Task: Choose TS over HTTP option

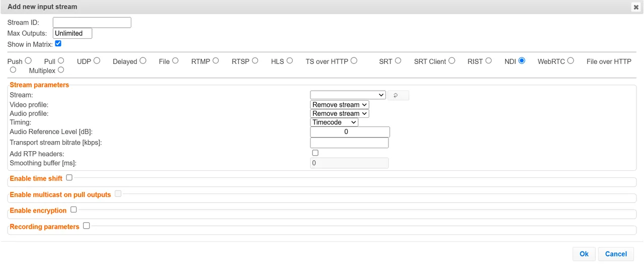Action: point(354,60)
